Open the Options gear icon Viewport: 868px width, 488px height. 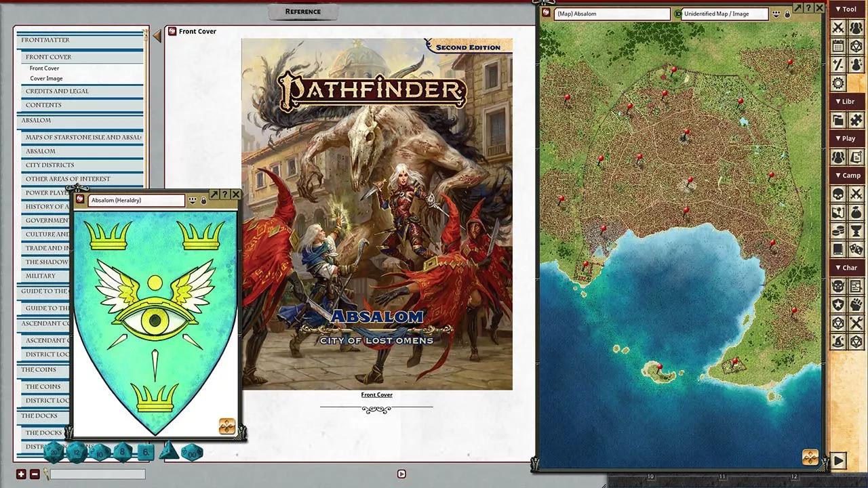click(x=838, y=83)
